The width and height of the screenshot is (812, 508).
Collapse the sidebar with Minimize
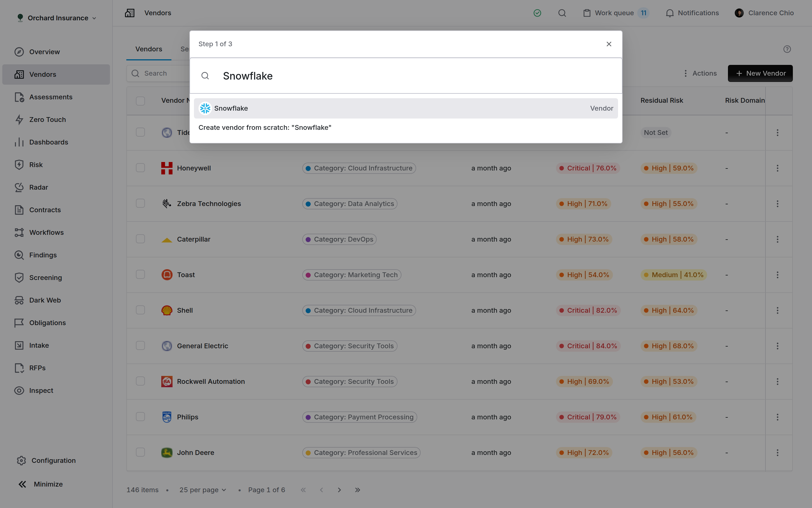[40, 484]
